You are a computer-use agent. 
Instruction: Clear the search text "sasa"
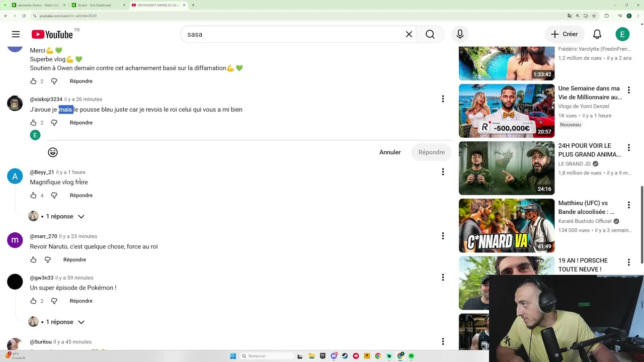point(409,34)
